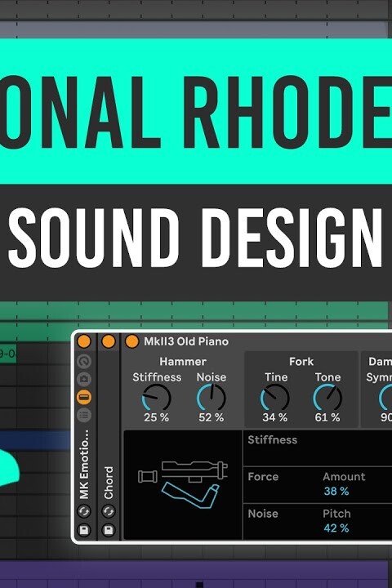Select the Hammer Noise knob

(212, 399)
